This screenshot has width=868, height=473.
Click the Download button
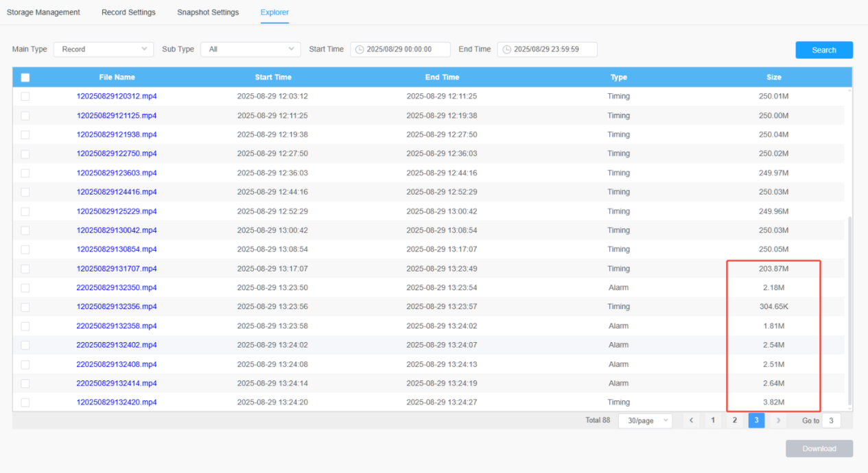[x=819, y=448]
